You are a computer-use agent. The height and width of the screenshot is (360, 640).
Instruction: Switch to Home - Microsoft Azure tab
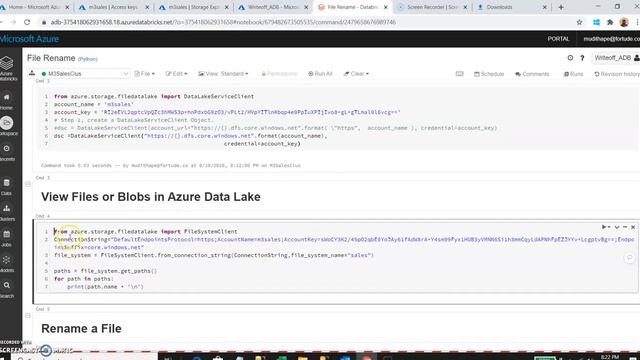(35, 7)
